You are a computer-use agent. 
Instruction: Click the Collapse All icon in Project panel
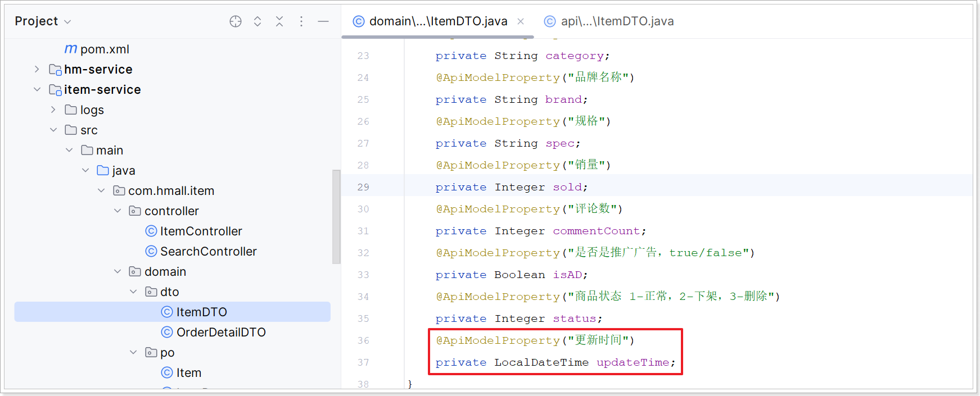[279, 21]
